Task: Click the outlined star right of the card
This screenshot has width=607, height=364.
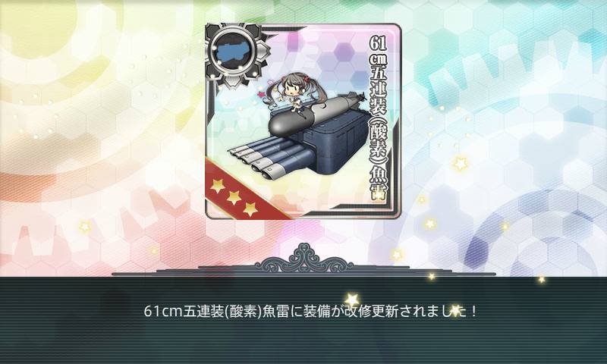Action: tap(461, 164)
